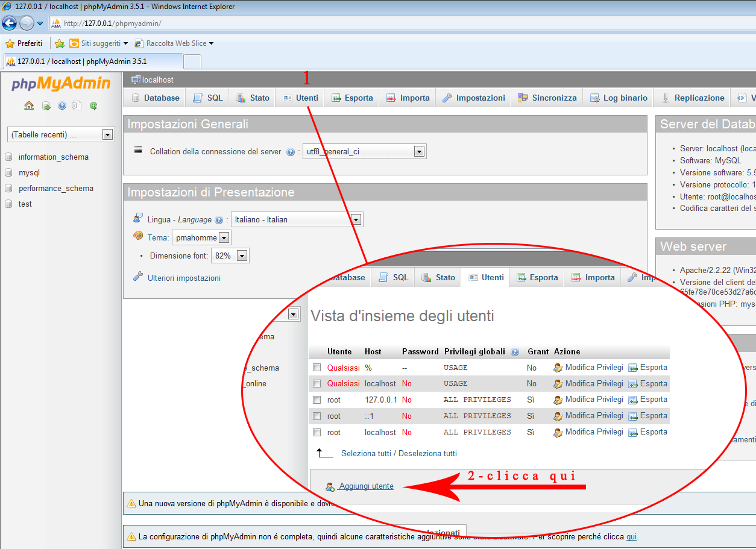The height and width of the screenshot is (549, 756).
Task: Check the box for root on localhost
Action: 317,432
